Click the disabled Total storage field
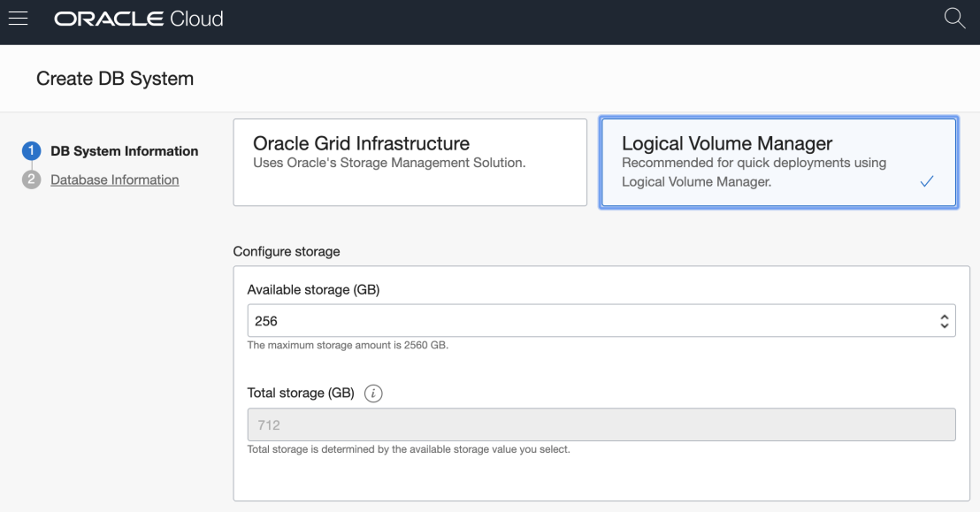 point(601,424)
